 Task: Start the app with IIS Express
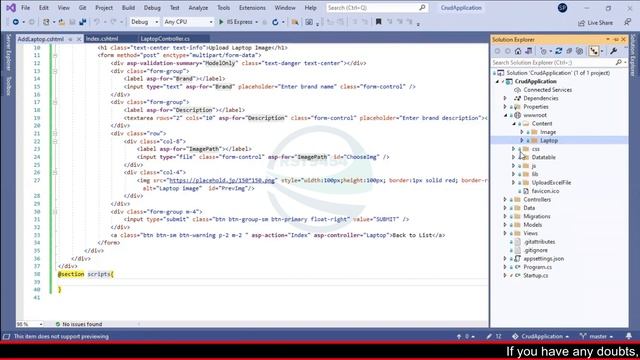tap(236, 22)
